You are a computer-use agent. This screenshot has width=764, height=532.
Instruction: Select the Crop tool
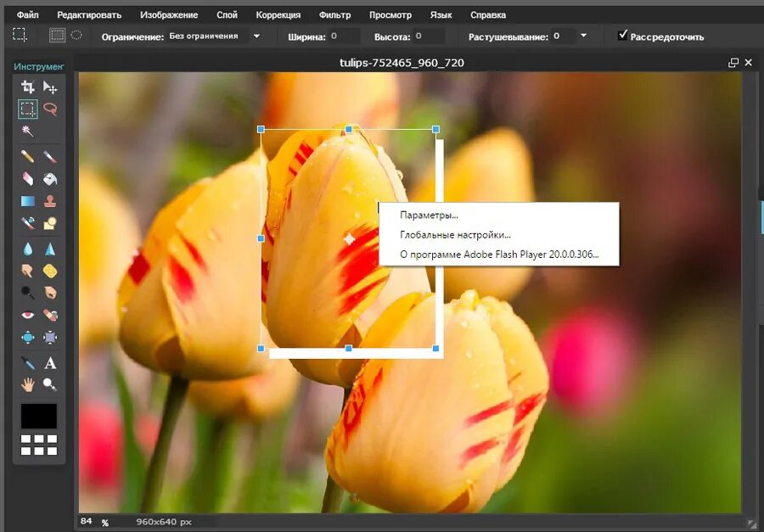pos(28,87)
